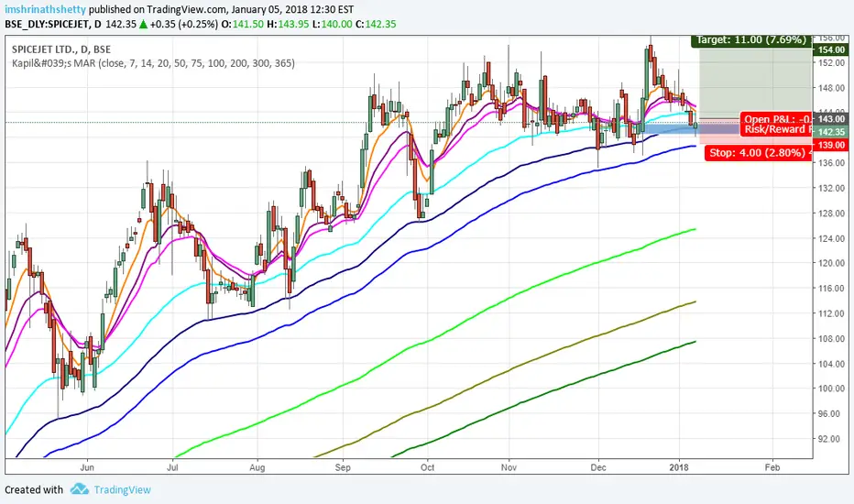Viewport: 854px width, 504px height.
Task: Click the 148.00 price axis label
Action: point(831,88)
